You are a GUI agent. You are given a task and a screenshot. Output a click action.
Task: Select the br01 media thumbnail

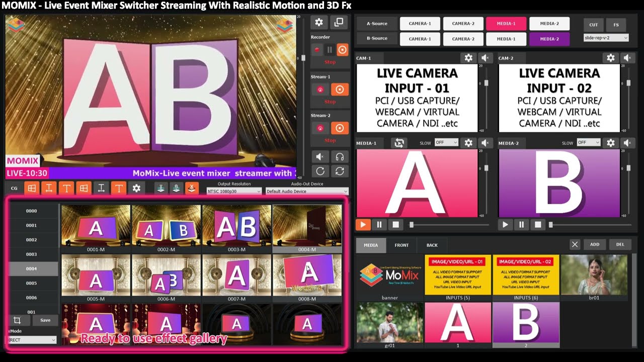[x=594, y=278]
